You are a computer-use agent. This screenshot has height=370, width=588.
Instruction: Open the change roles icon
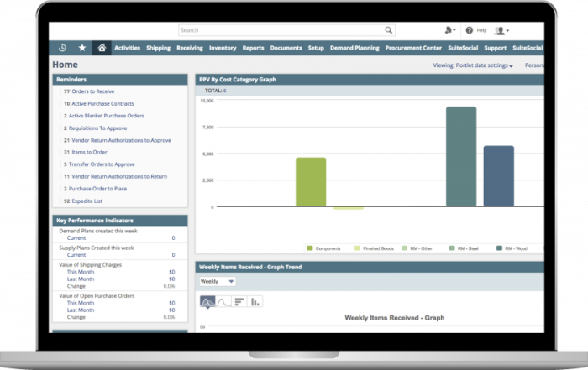(450, 30)
